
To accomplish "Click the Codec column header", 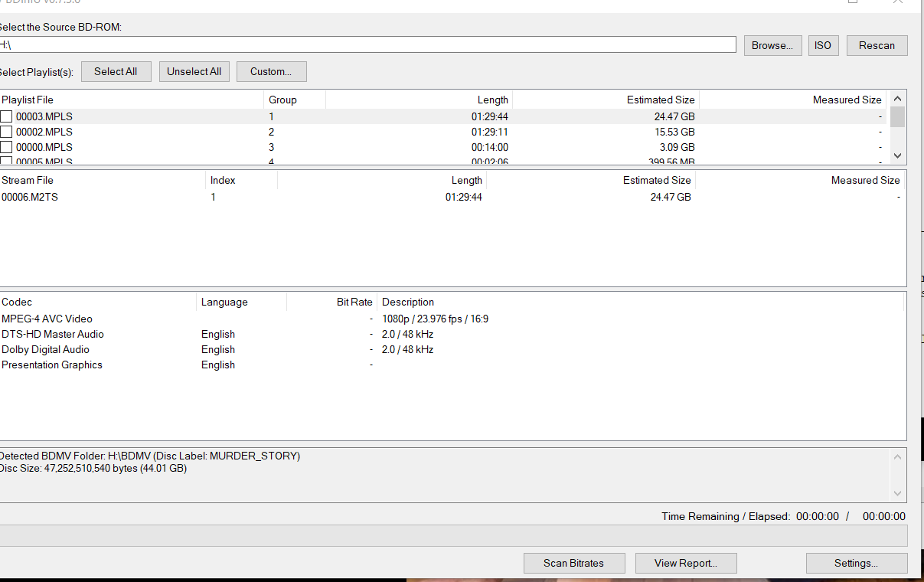I will [97, 302].
